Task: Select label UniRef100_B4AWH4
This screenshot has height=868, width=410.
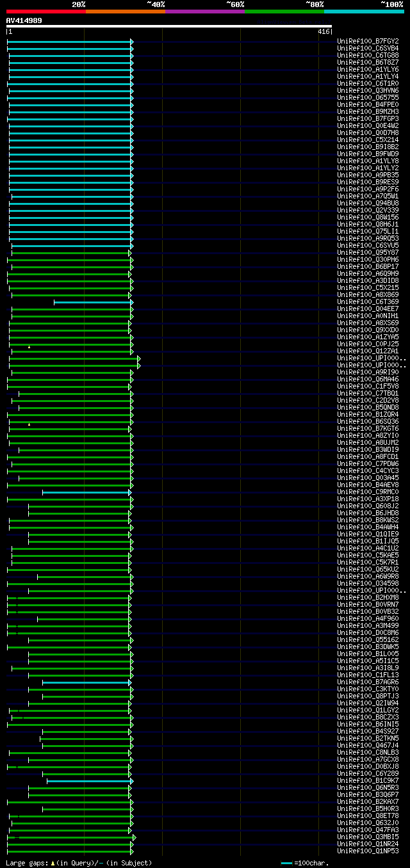Action: pos(368,527)
